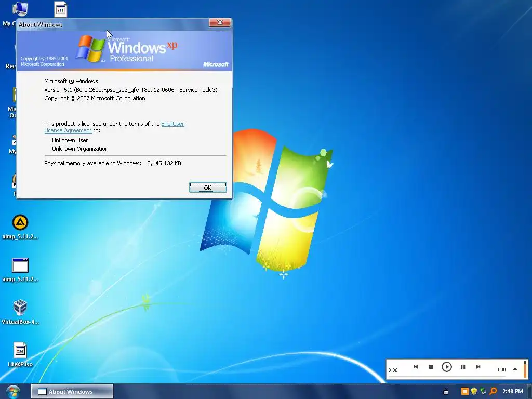The image size is (532, 399).
Task: Close the About Windows dialog
Action: click(x=220, y=22)
